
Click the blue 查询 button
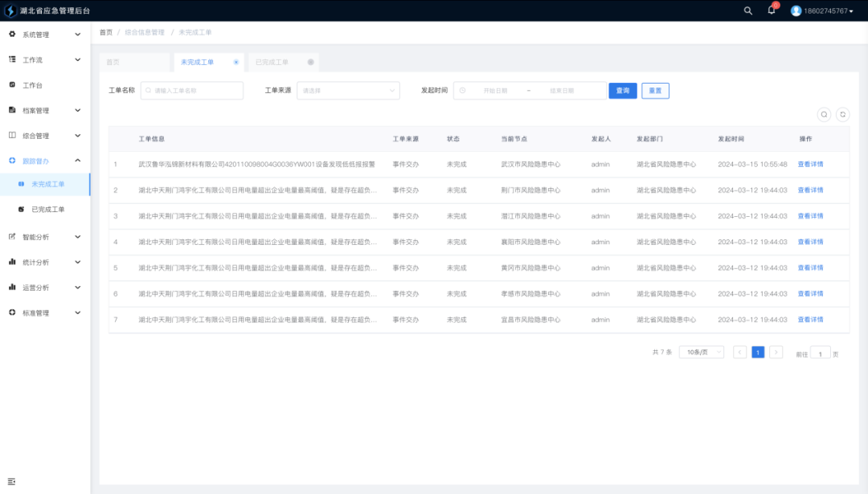622,91
